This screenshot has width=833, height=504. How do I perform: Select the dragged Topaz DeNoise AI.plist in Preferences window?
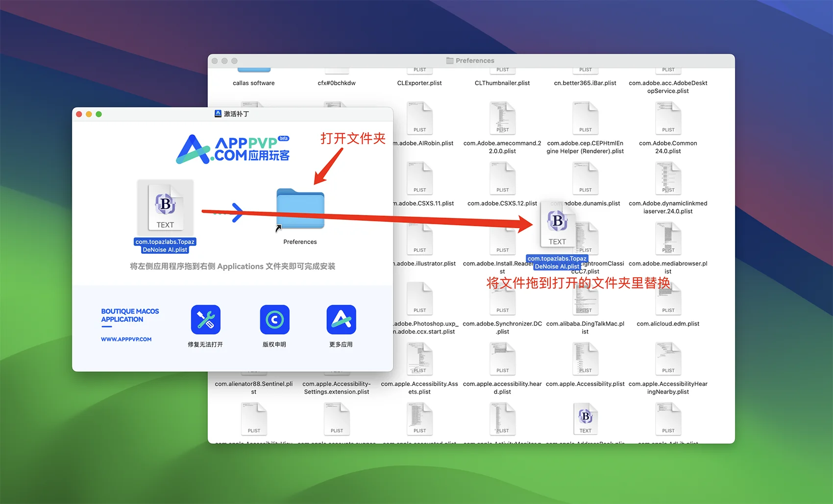point(557,225)
